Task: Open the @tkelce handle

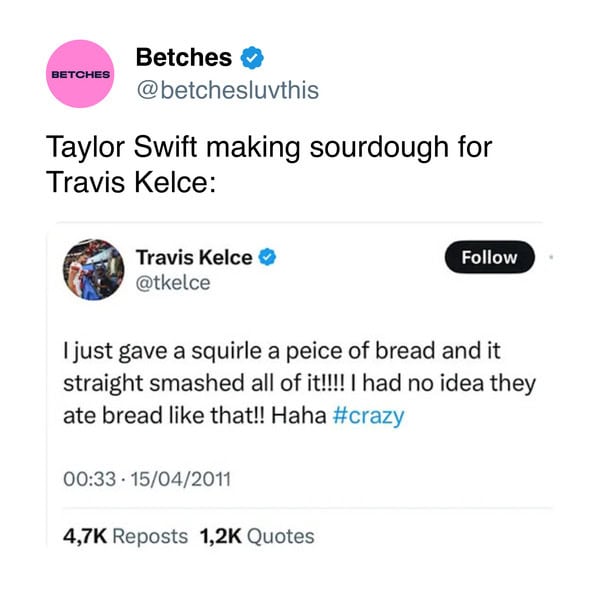Action: [173, 283]
